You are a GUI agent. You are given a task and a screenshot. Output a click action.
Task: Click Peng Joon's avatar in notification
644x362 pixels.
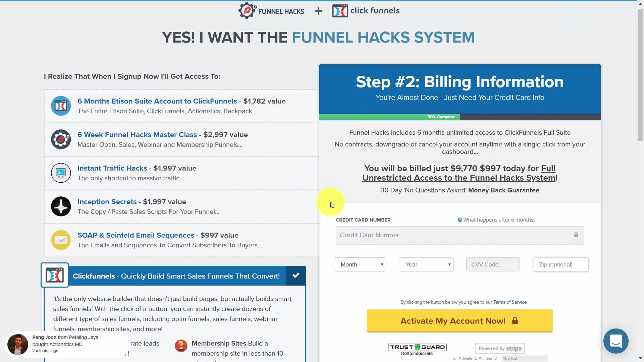tap(18, 344)
